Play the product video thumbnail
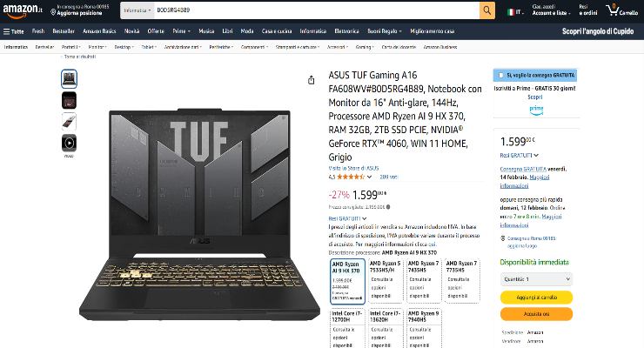The height and width of the screenshot is (348, 644). [69, 144]
